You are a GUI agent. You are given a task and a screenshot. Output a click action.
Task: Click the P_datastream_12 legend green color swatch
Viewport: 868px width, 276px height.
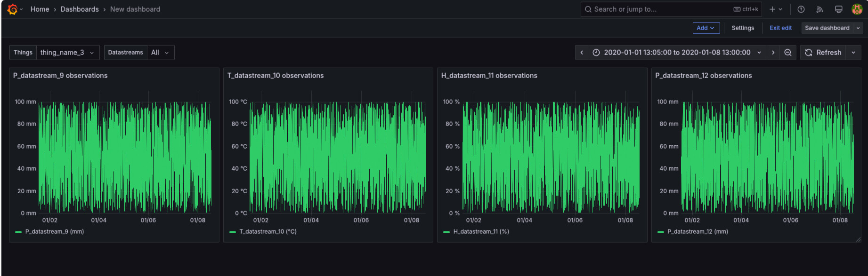[660, 232]
